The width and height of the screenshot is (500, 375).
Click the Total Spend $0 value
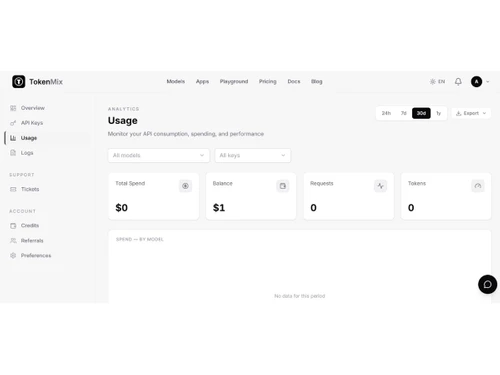(x=121, y=208)
